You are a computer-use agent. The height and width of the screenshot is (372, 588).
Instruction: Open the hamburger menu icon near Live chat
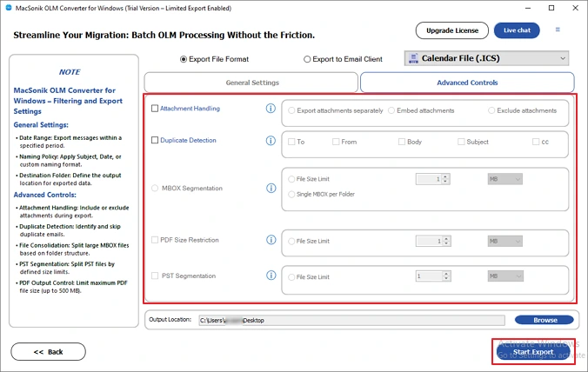click(558, 30)
